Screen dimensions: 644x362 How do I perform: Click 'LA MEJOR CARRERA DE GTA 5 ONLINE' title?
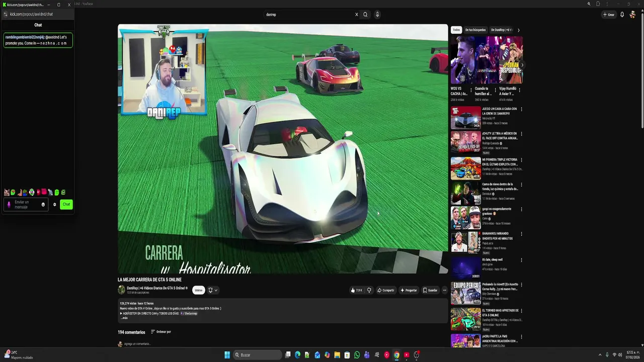coord(149,280)
